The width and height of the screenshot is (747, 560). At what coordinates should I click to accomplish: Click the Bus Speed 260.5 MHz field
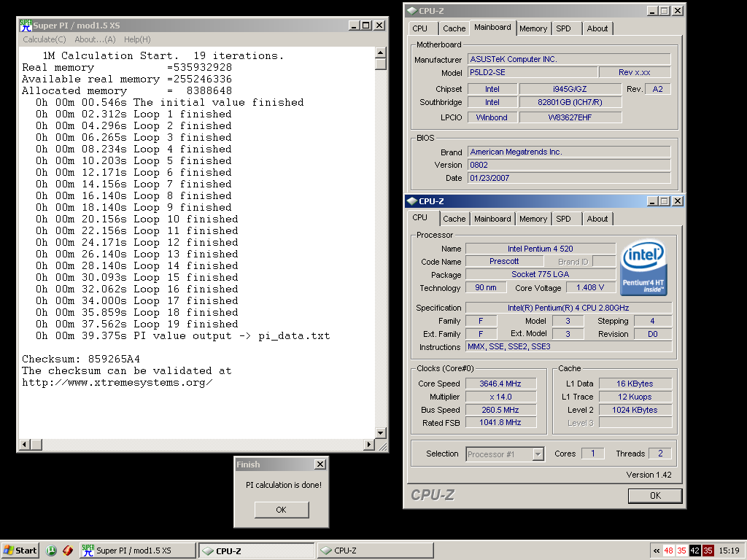[500, 410]
